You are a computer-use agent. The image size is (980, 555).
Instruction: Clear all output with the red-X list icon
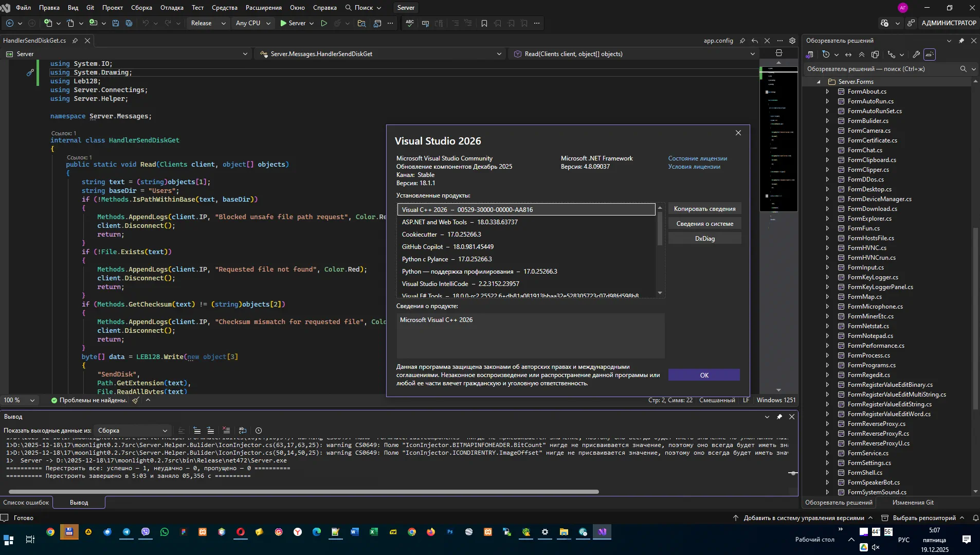tap(226, 431)
